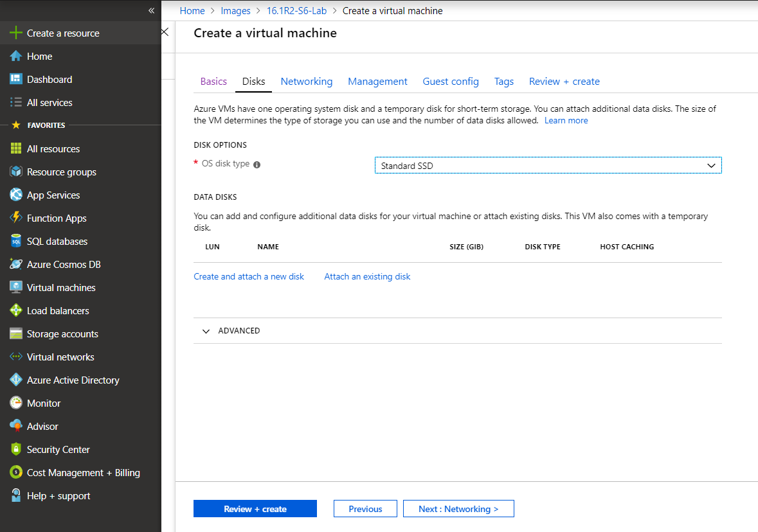Click the SQL databases icon
Image resolution: width=758 pixels, height=532 pixels.
point(16,241)
